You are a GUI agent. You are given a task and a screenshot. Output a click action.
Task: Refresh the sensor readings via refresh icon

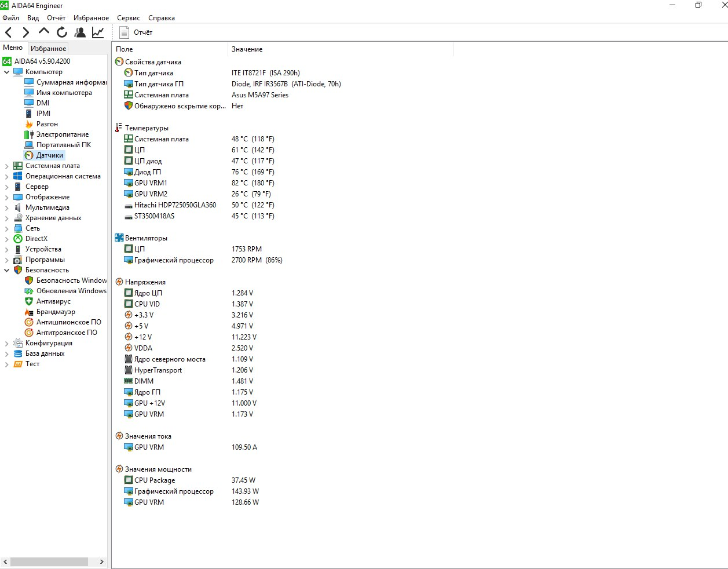click(62, 32)
